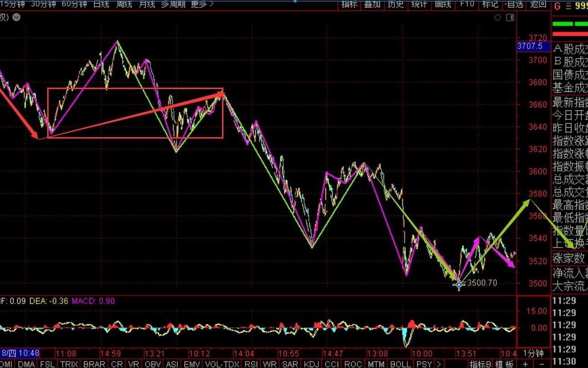Image resolution: width=588 pixels, height=368 pixels.
Task: Click the 返回 back button
Action: (538, 4)
